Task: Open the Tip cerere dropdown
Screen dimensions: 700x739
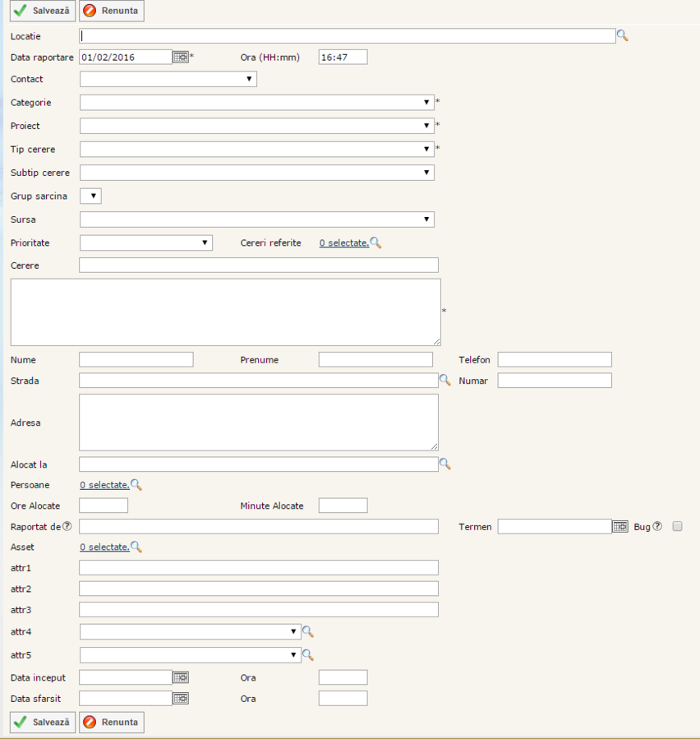Action: (256, 149)
